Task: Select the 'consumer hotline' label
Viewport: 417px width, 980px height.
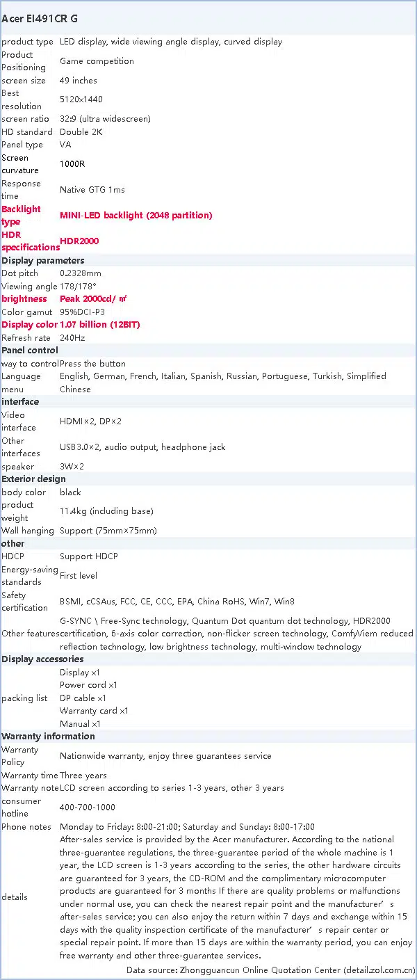Action: click(21, 808)
